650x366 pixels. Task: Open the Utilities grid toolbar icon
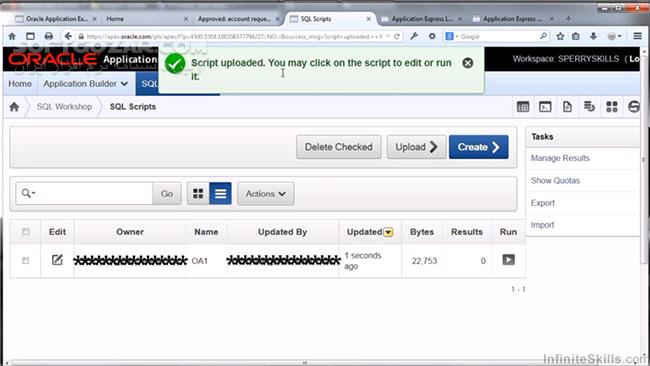click(611, 107)
